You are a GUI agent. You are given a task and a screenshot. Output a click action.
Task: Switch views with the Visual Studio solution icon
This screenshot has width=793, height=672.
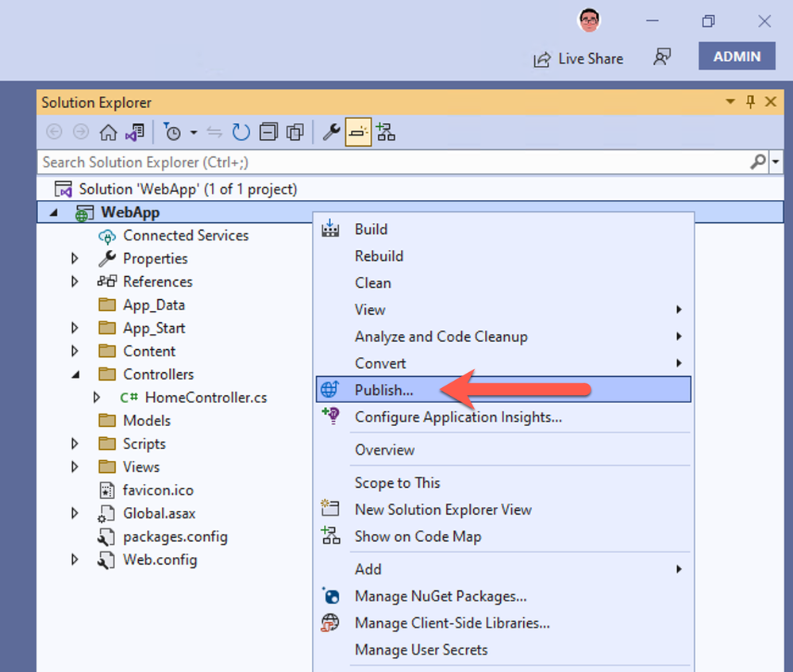click(x=135, y=132)
